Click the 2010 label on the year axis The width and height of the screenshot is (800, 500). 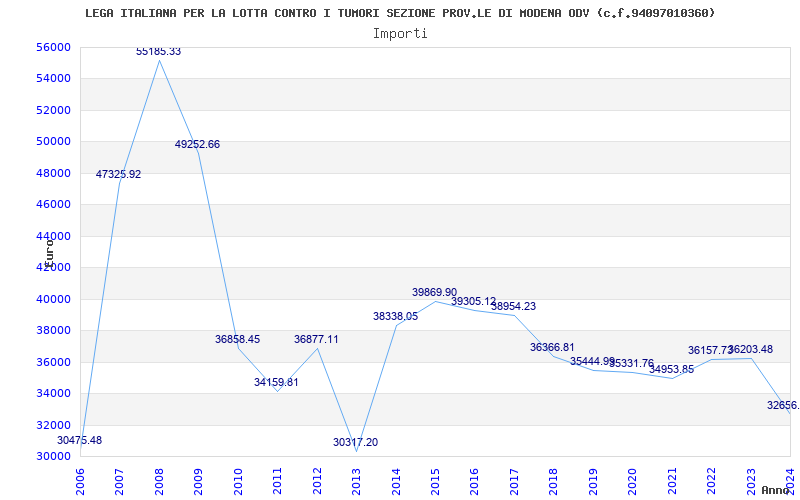pyautogui.click(x=238, y=482)
